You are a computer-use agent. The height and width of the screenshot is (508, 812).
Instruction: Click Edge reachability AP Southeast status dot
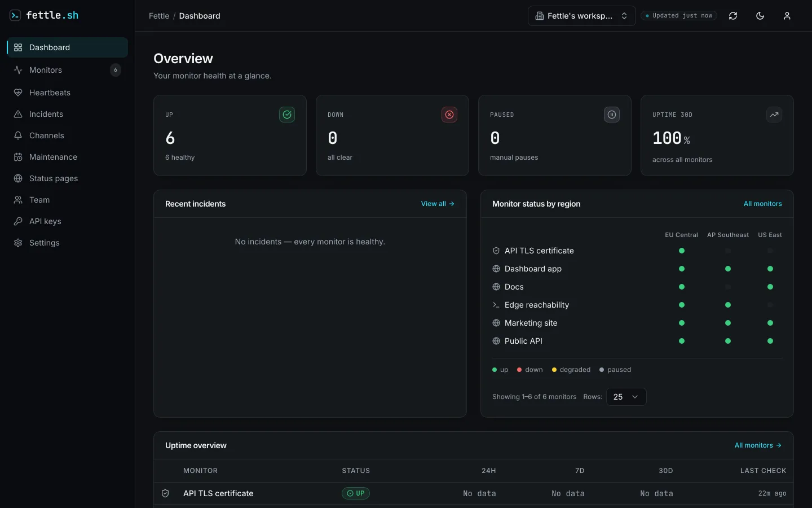[x=728, y=305]
